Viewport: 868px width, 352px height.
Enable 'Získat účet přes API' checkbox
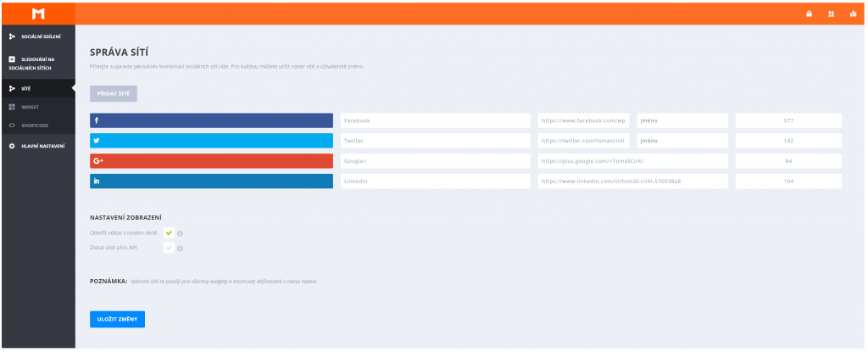point(169,248)
